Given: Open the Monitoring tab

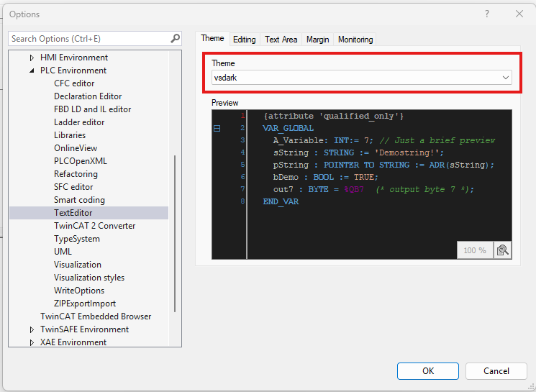Looking at the screenshot, I should (x=355, y=40).
